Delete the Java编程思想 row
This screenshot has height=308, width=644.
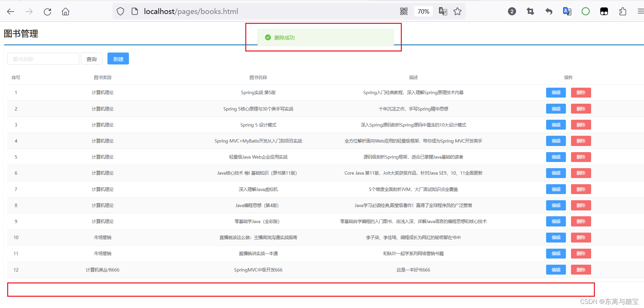tap(581, 205)
